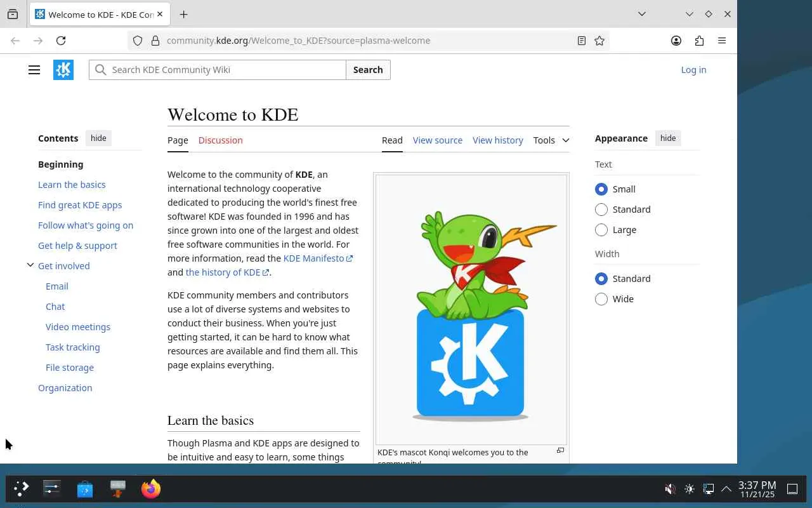Image resolution: width=812 pixels, height=508 pixels.
Task: Go back using the browser back arrow
Action: point(15,41)
